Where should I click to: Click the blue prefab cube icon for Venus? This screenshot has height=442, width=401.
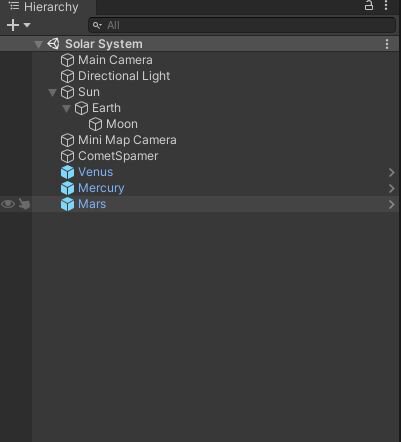click(67, 172)
